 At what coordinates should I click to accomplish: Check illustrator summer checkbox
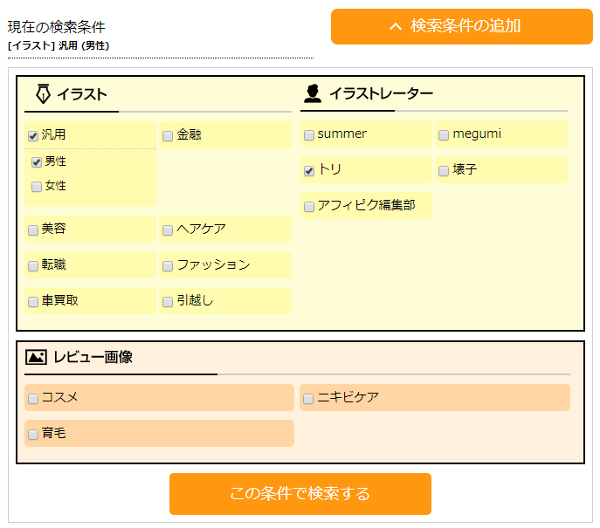point(309,135)
